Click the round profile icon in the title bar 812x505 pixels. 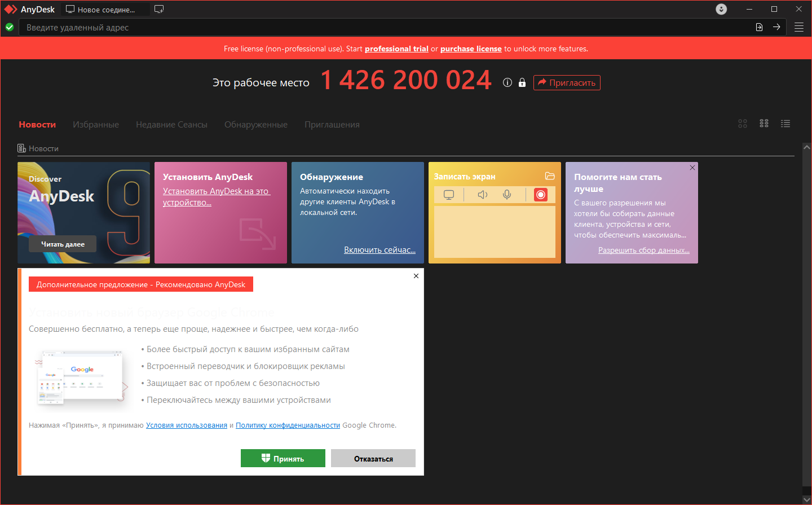pos(721,9)
